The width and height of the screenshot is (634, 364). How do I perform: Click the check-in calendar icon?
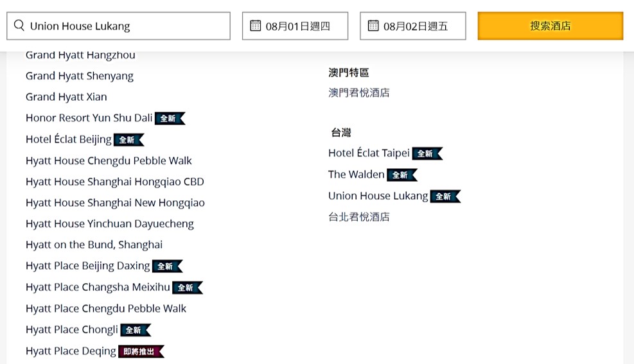(256, 26)
